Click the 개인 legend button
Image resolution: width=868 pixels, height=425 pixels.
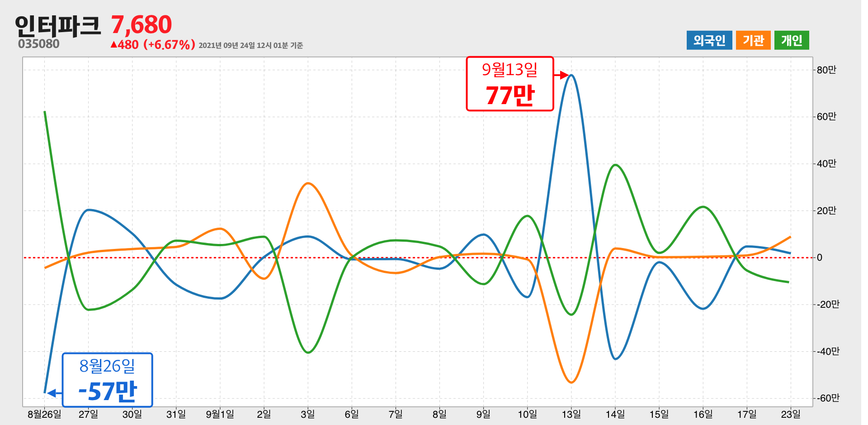point(791,40)
